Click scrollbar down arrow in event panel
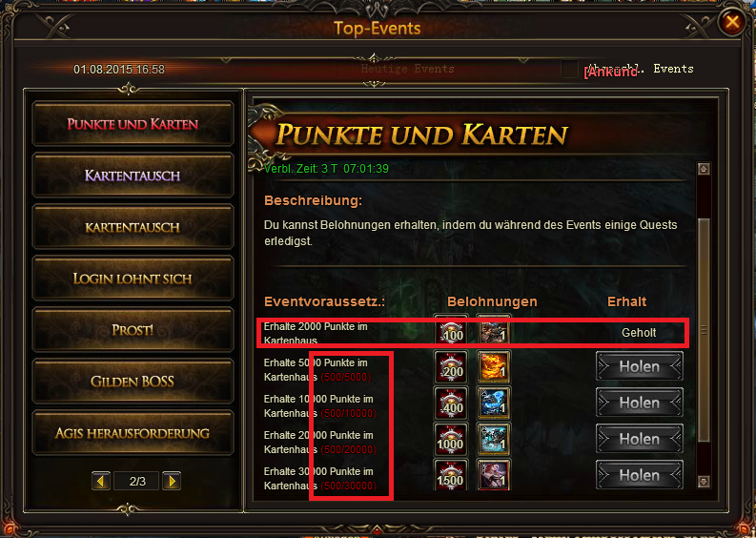The width and height of the screenshot is (756, 538). coord(704,482)
